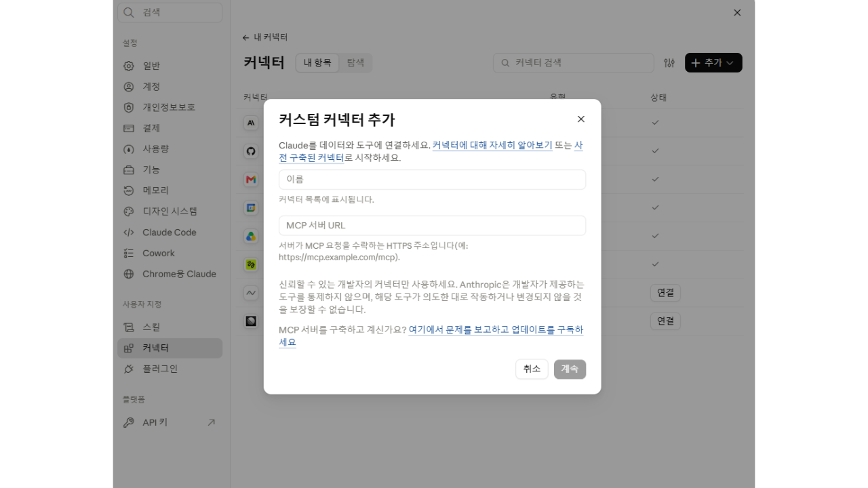Screen dimensions: 868x488
Task: Close the custom connector dialog with X
Action: [580, 119]
